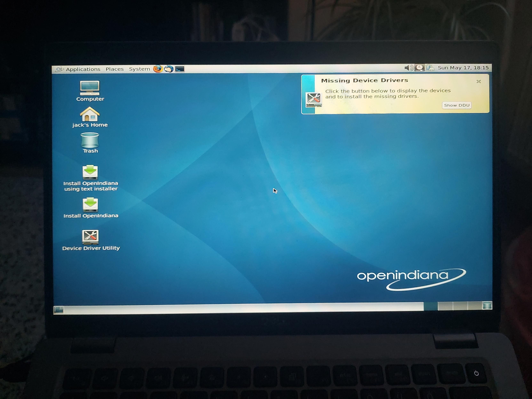Launch the Install OpenIndiana icon
532x399 pixels.
coord(91,208)
